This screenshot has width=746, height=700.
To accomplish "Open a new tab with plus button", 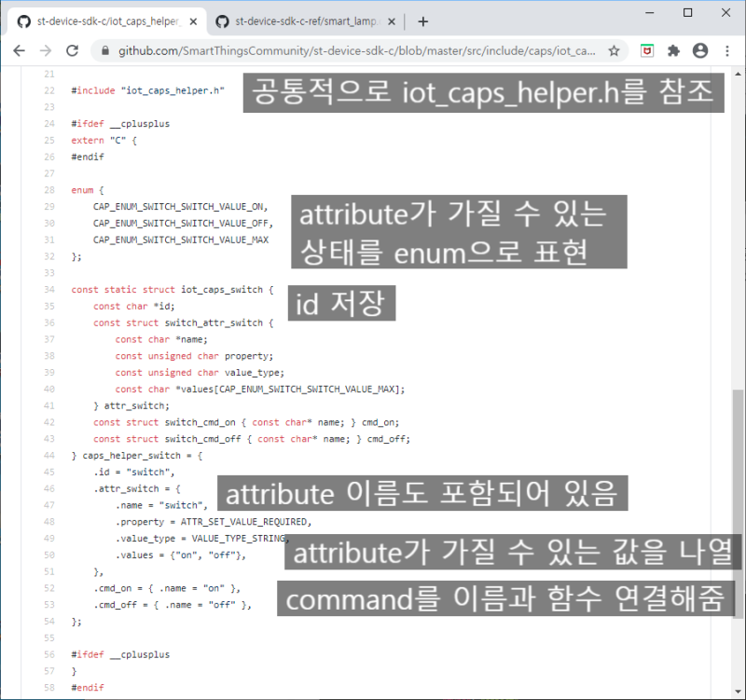I will (423, 21).
